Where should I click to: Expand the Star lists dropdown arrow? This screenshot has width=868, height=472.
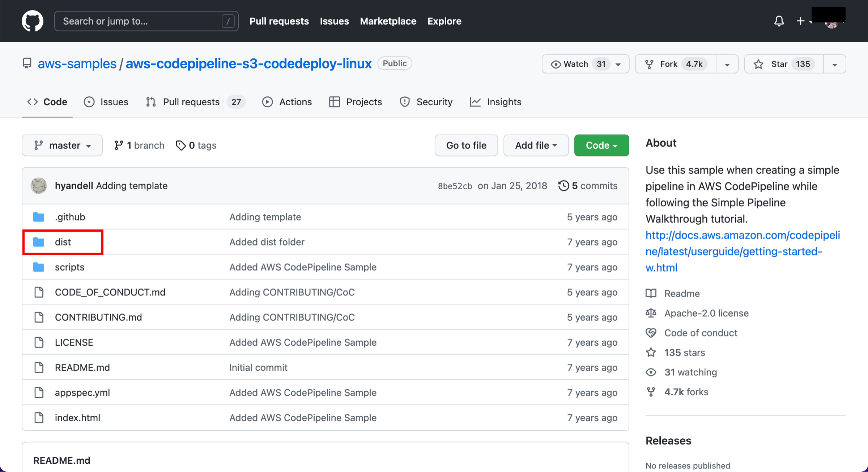click(x=835, y=64)
